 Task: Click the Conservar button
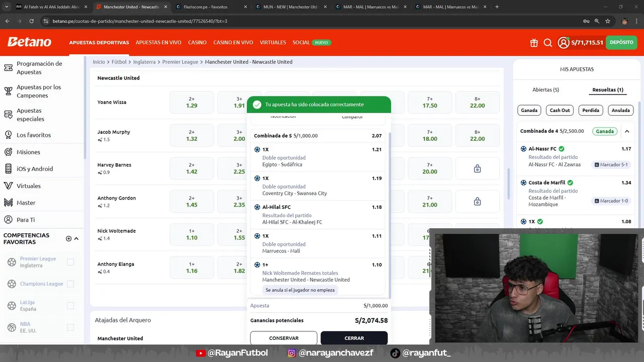pyautogui.click(x=284, y=338)
